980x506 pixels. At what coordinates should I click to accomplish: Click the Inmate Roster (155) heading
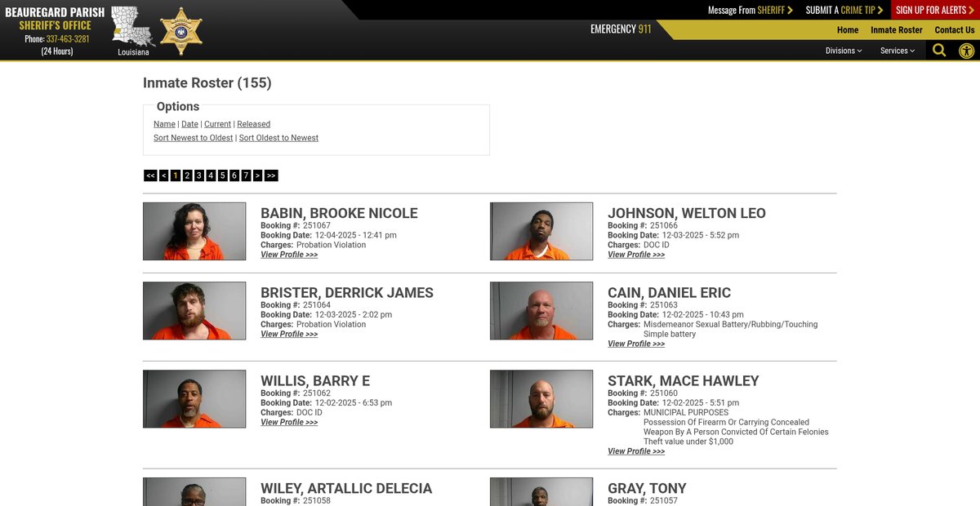tap(207, 82)
